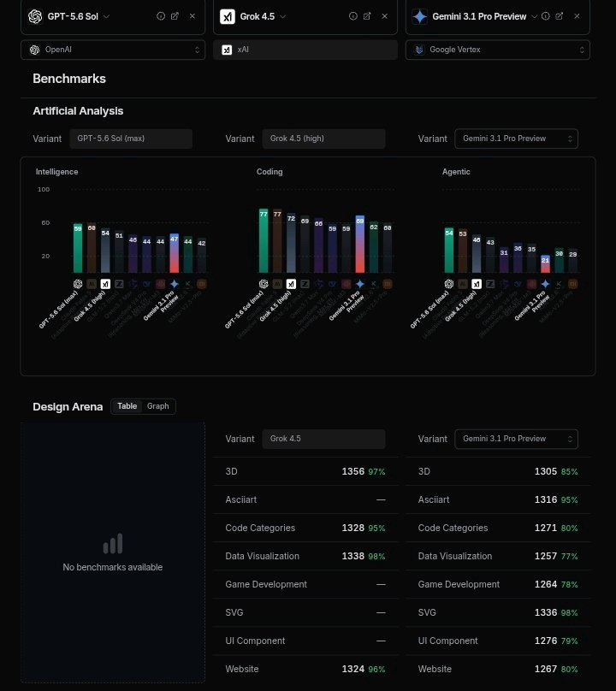Select Table view in Design Arena
This screenshot has height=691, width=616.
coord(127,406)
